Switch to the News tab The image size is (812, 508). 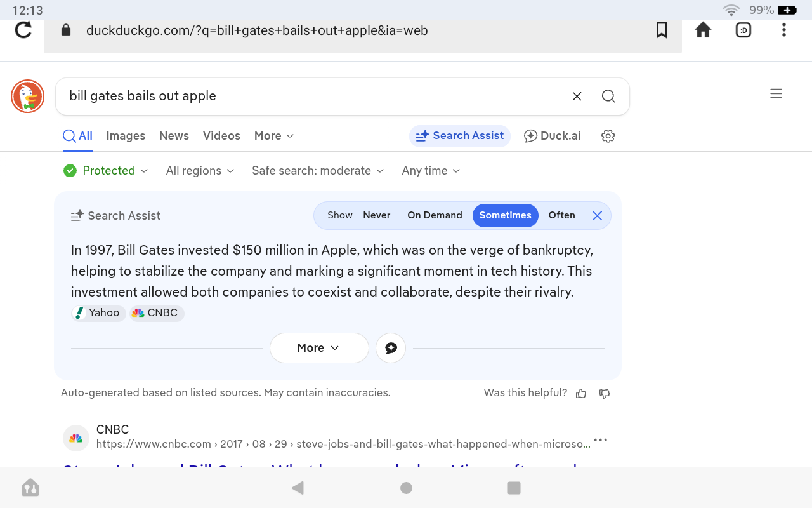174,136
